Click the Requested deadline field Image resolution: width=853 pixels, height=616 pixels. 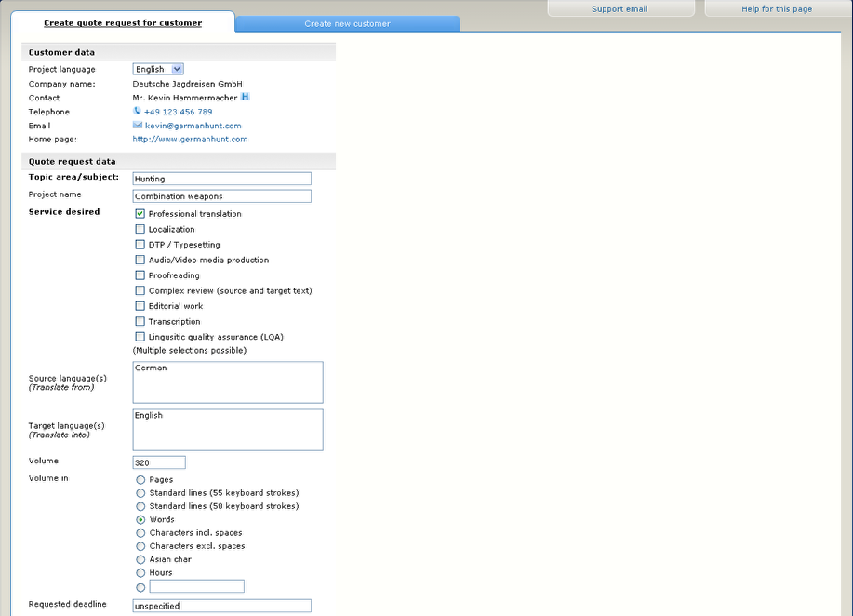pos(221,605)
